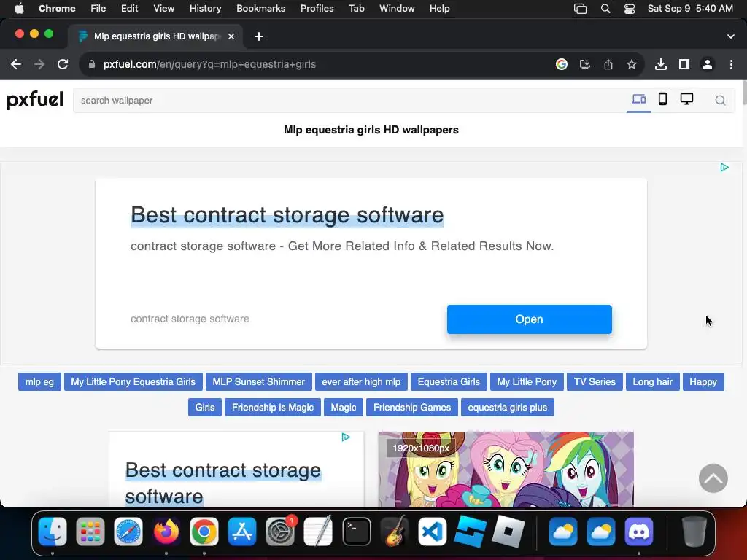This screenshot has width=747, height=560.
Task: Close the pxfuel tab
Action: [231, 36]
